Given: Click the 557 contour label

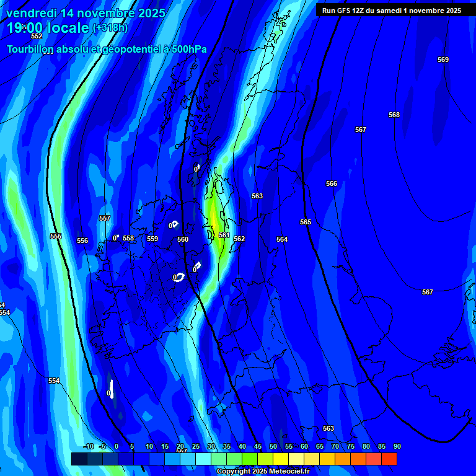Looking at the screenshot, I should [x=105, y=219].
